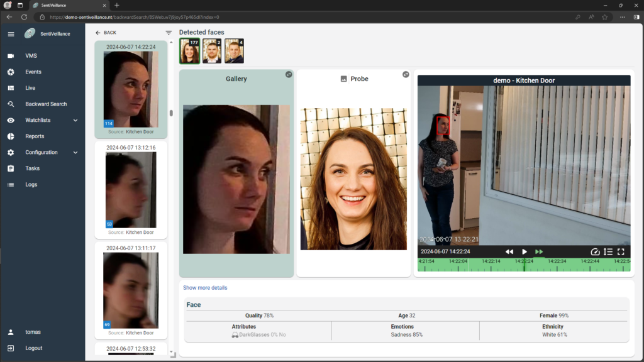Expand the Watchlists chevron
Image resolution: width=644 pixels, height=362 pixels.
[75, 120]
